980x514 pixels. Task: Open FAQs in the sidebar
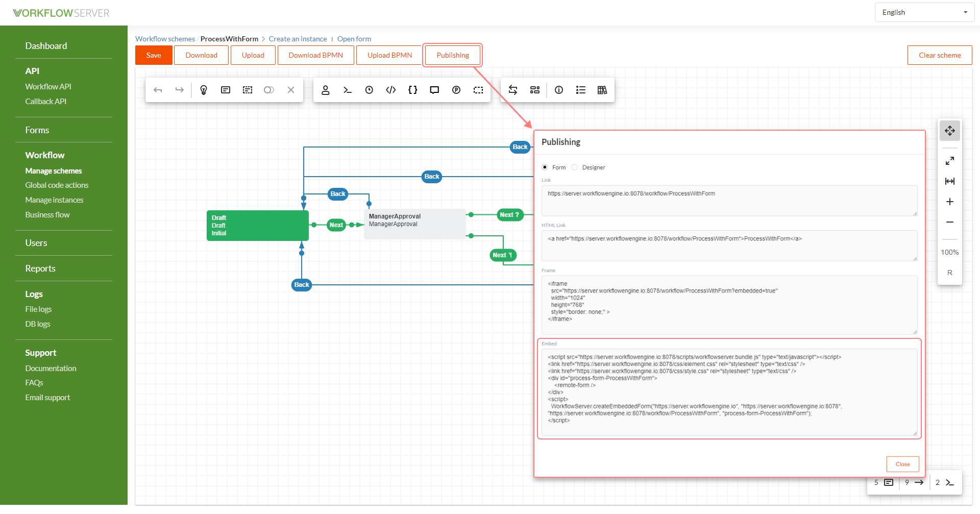(34, 383)
